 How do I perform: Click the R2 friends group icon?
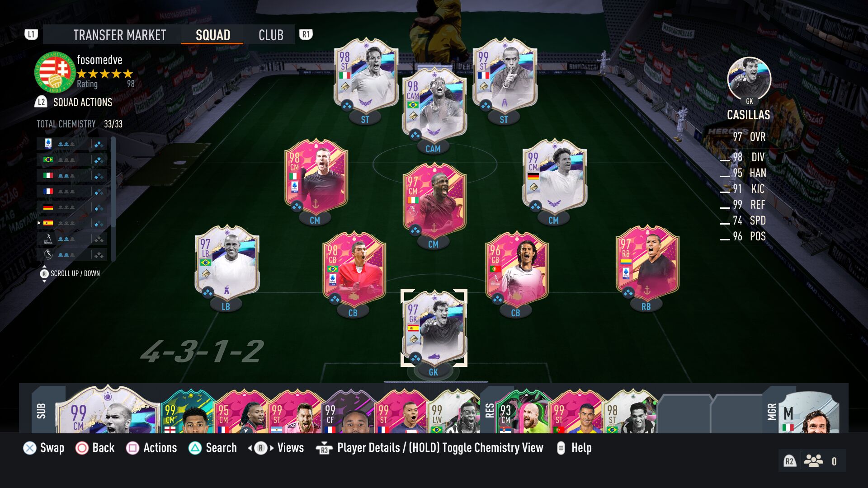(814, 461)
